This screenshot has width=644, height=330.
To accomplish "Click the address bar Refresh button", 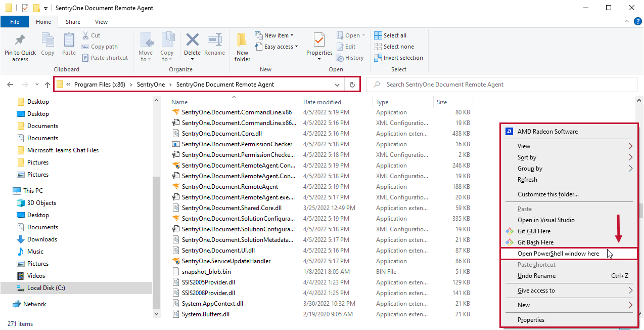I will [352, 85].
